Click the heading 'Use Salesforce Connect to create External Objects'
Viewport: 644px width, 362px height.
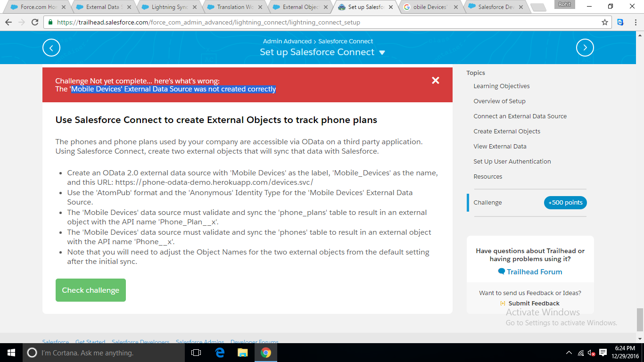[216, 120]
